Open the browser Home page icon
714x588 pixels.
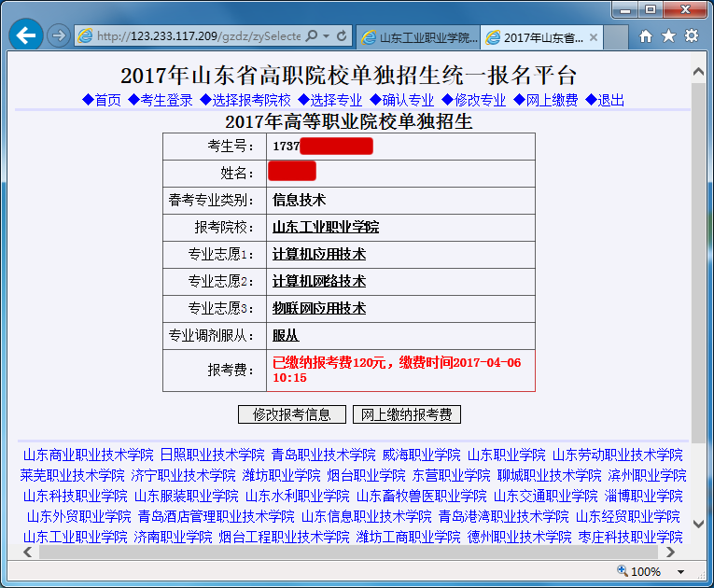[x=646, y=36]
